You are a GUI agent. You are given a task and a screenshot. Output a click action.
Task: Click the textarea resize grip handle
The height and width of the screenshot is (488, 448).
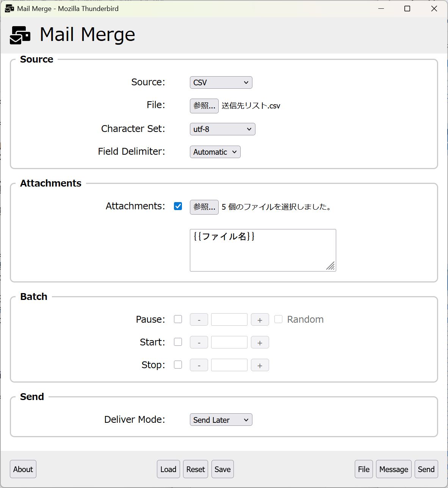coord(331,266)
